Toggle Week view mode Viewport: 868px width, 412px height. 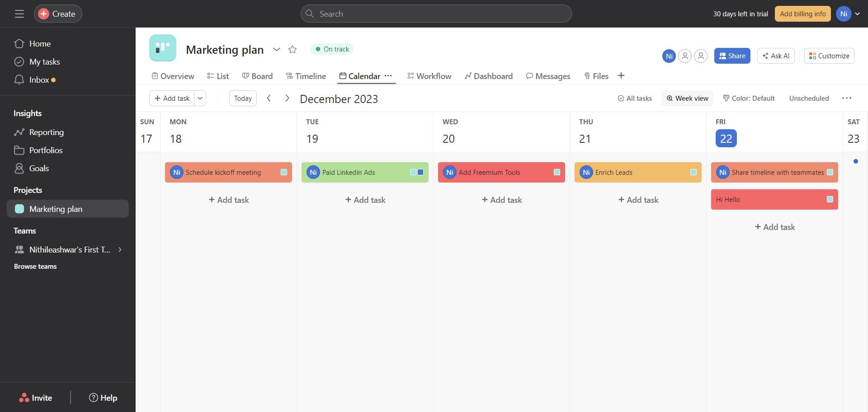tap(687, 98)
